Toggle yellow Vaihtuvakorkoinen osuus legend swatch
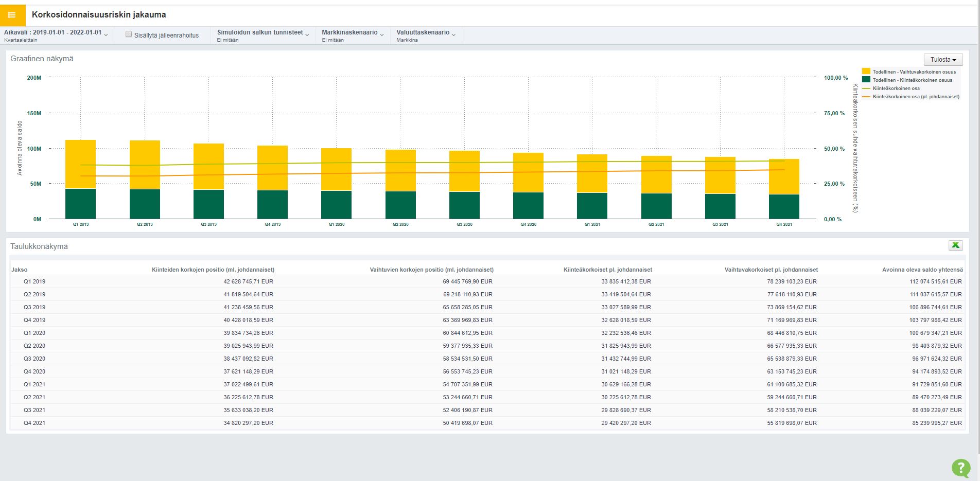 (x=866, y=72)
